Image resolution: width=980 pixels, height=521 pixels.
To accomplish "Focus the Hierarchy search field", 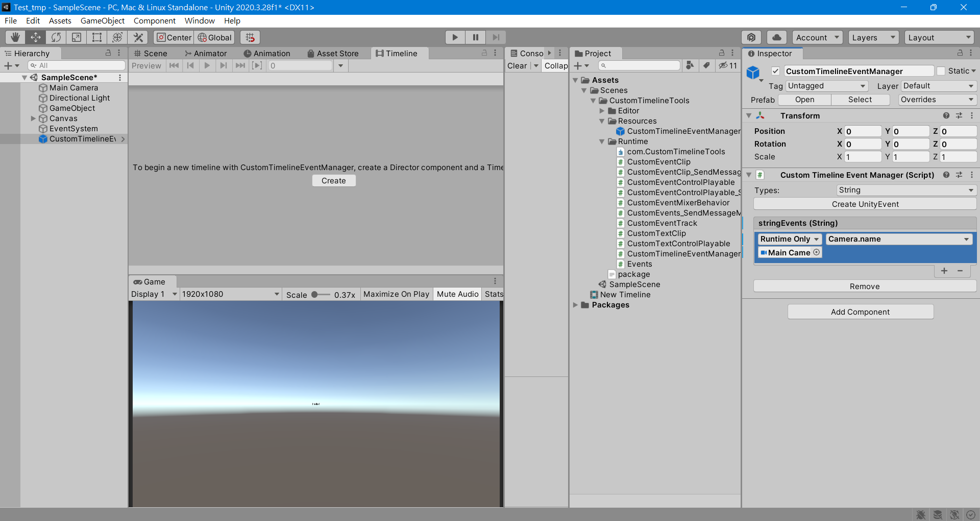I will (x=77, y=65).
